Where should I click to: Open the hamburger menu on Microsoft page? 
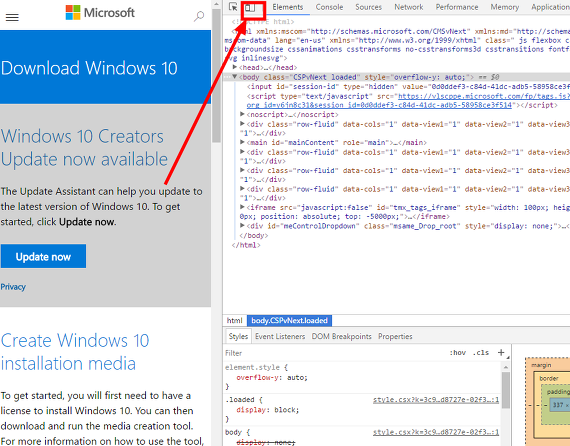(x=12, y=17)
